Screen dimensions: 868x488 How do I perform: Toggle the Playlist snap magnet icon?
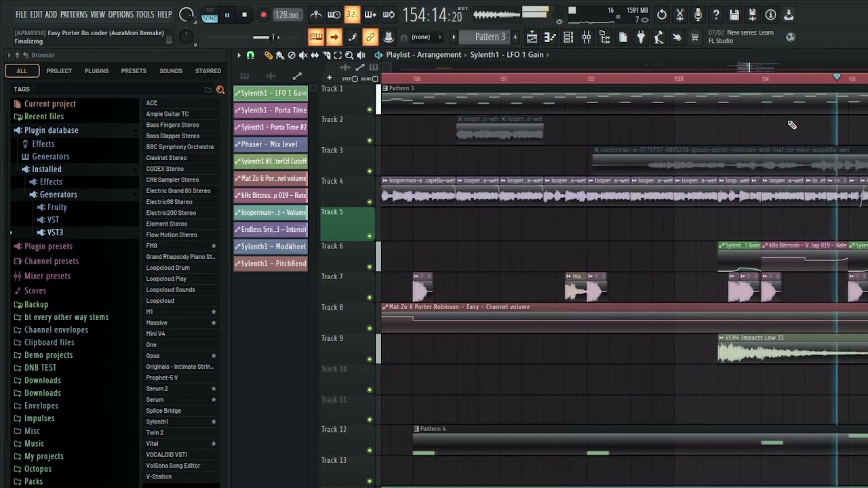tap(250, 56)
